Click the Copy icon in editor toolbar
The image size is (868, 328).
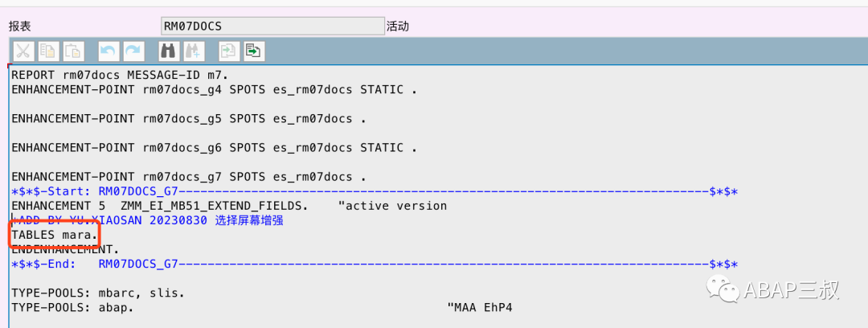[x=49, y=51]
